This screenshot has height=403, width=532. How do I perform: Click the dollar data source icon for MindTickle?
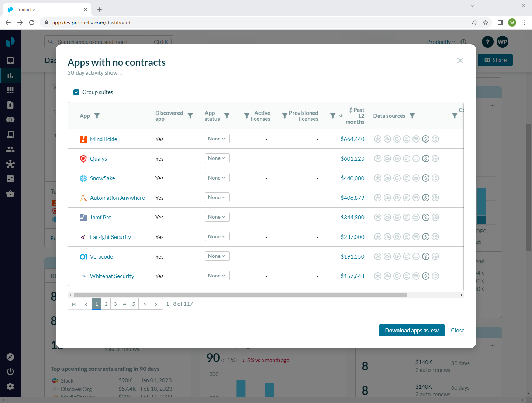click(x=426, y=139)
